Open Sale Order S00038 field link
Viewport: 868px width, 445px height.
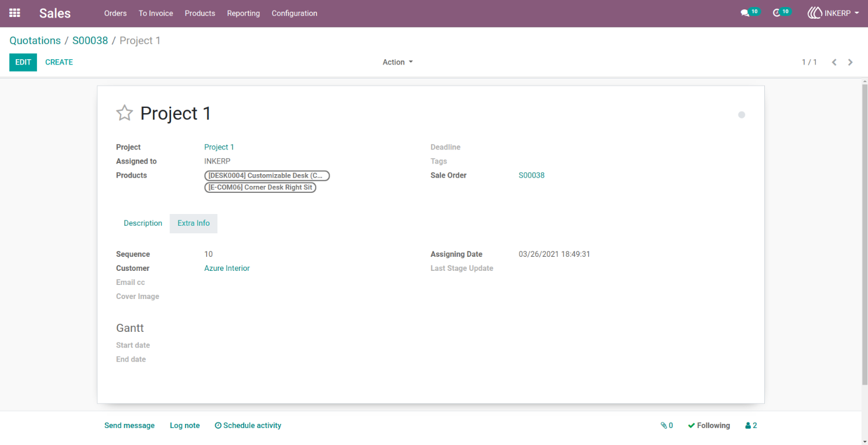pyautogui.click(x=532, y=175)
